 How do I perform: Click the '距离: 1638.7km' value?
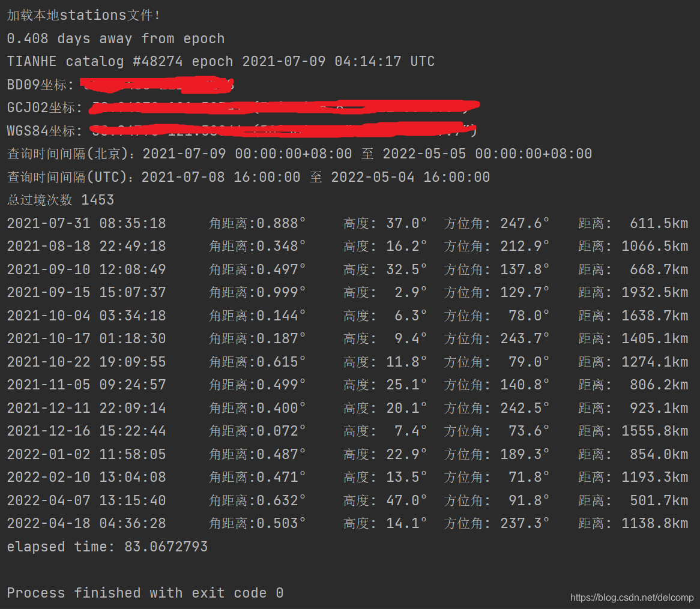[633, 316]
